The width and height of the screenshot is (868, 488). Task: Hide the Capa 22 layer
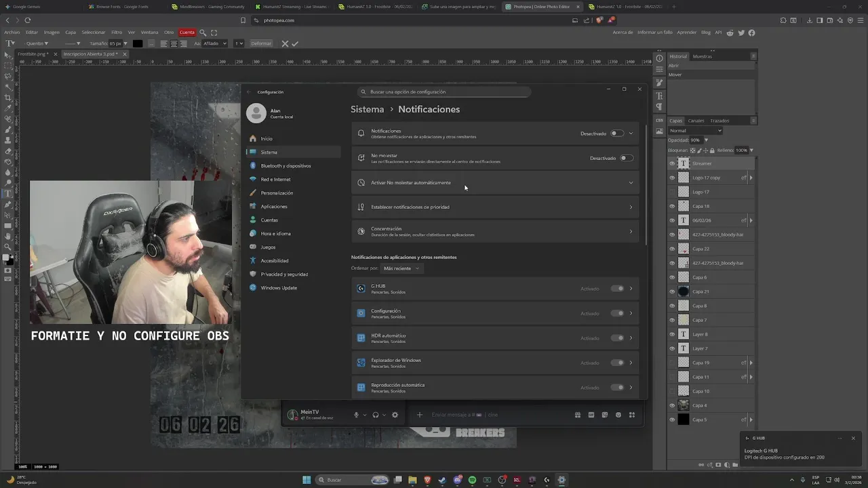[672, 249]
